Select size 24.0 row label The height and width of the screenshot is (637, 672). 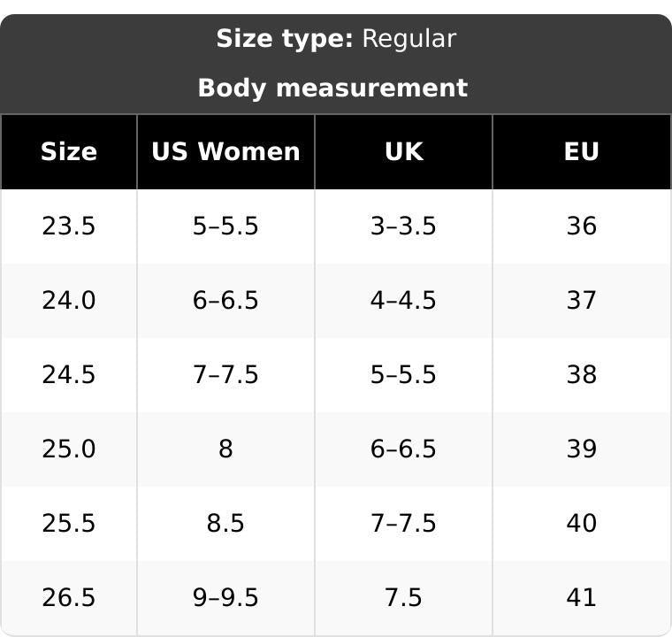coord(69,300)
